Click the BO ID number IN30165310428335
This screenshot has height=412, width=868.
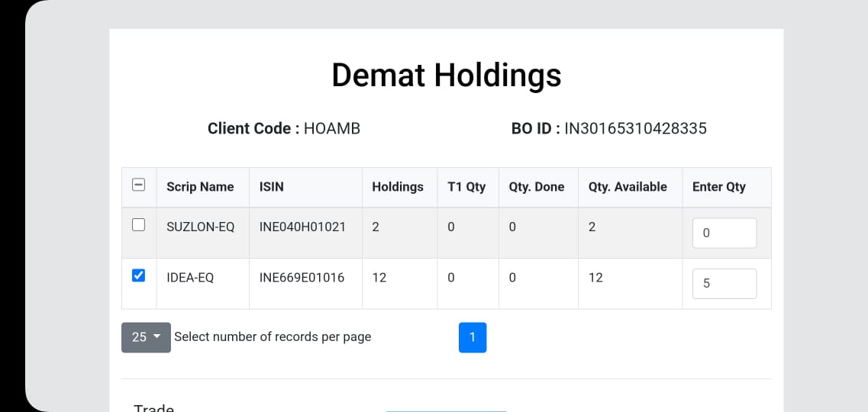coord(635,129)
